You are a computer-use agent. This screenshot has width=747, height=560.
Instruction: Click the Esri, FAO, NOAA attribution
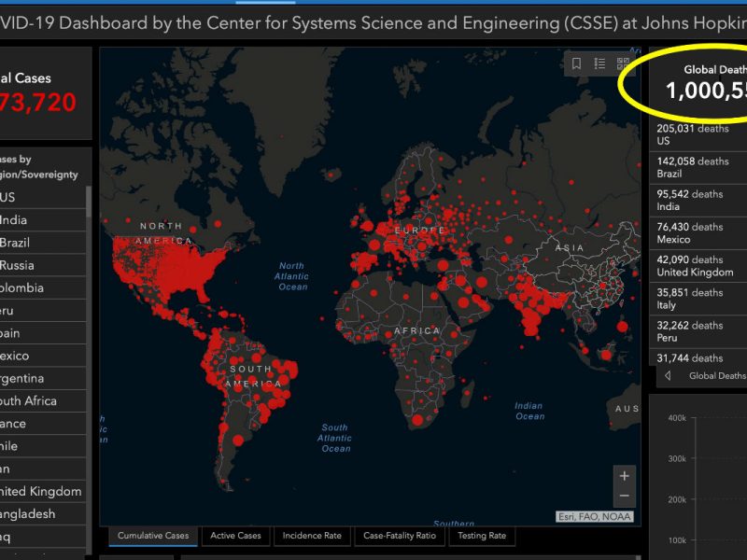pyautogui.click(x=595, y=517)
